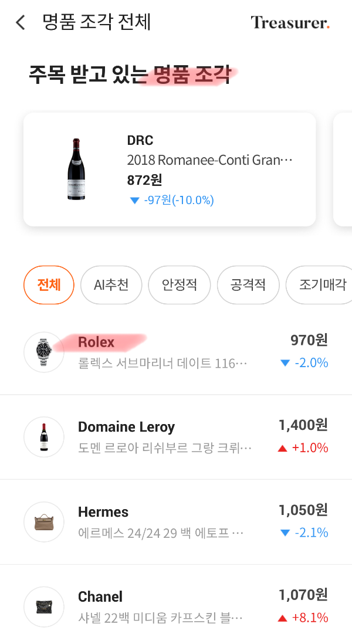Toggle the 안정적 filter
Screen dimensions: 352x644
click(x=180, y=285)
